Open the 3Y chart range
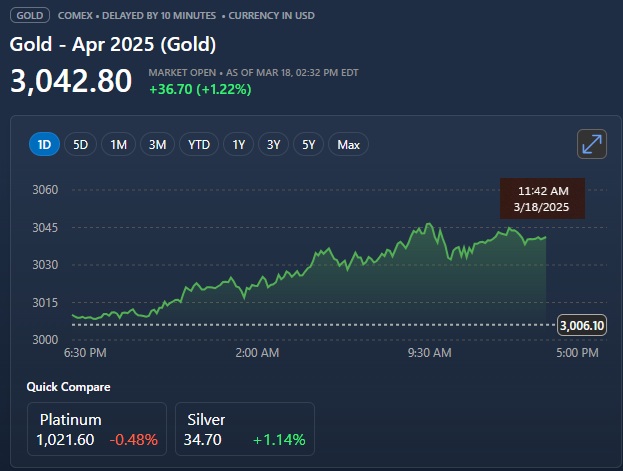This screenshot has width=623, height=471. pos(274,145)
